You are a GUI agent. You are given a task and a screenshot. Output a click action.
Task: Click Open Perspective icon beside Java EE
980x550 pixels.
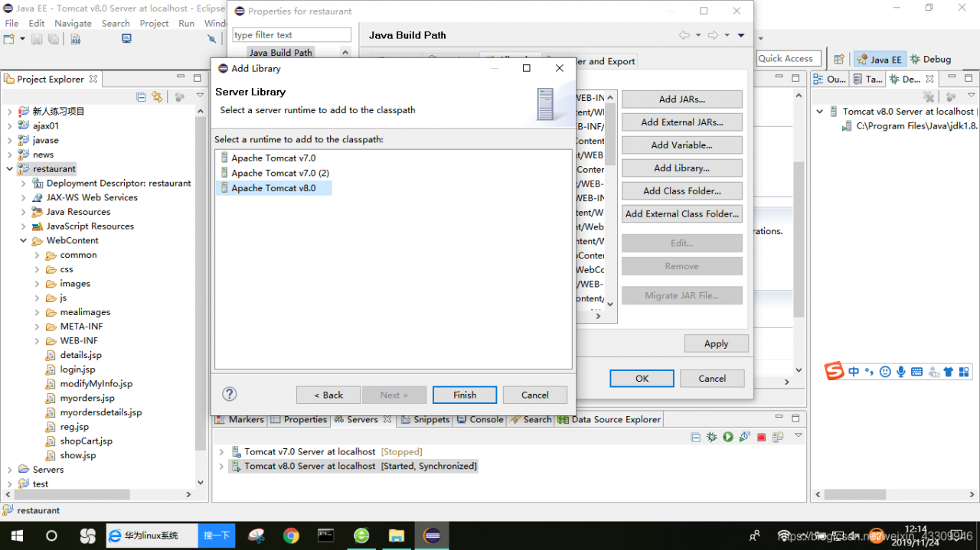839,59
